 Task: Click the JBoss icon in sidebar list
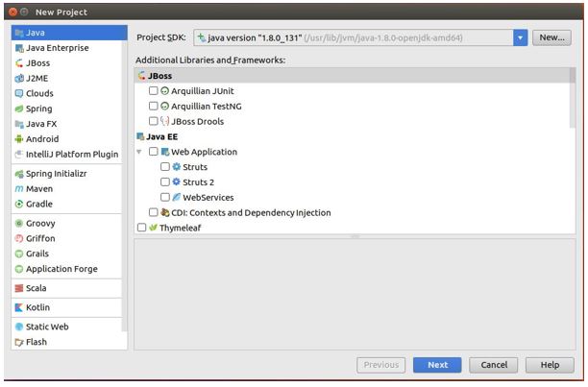pyautogui.click(x=19, y=63)
